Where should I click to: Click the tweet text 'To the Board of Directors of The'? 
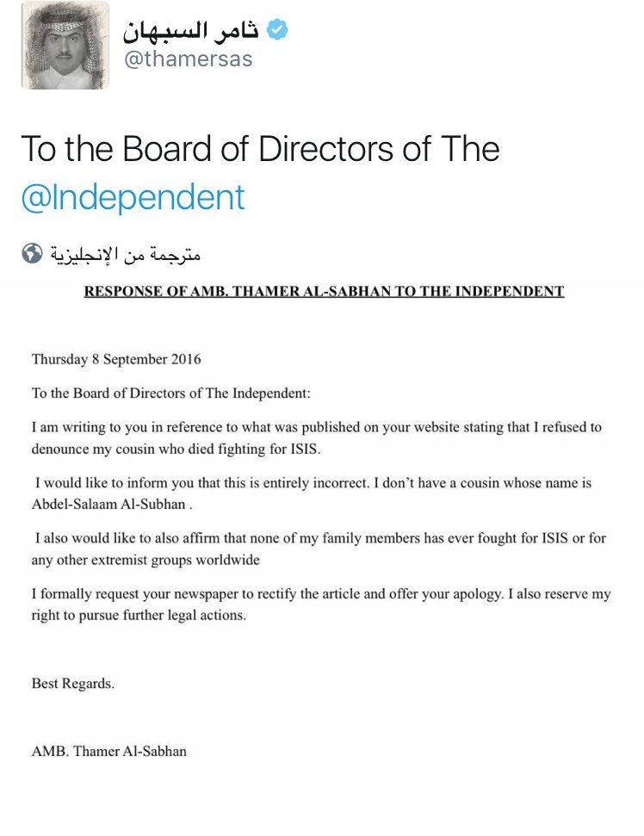(x=260, y=149)
